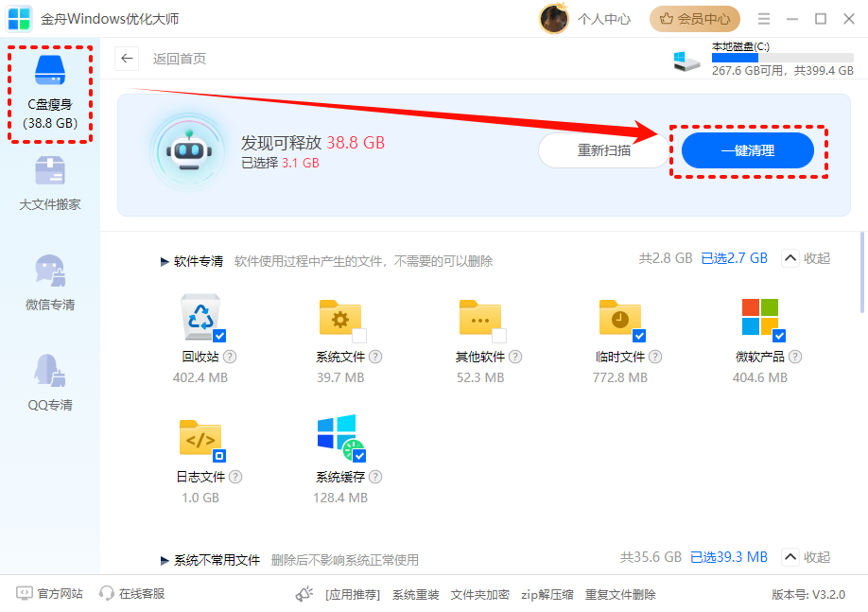868x612 pixels.
Task: Click the C drive usage progress bar
Action: (783, 58)
